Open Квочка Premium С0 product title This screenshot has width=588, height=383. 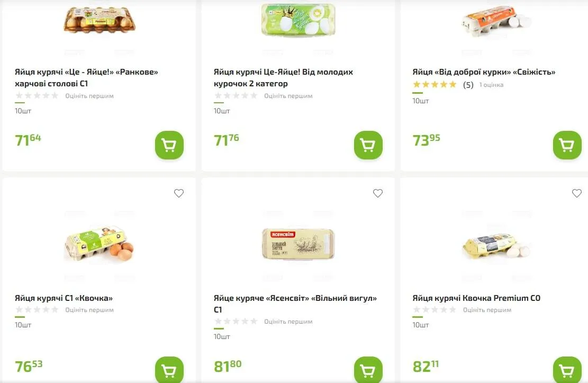(476, 298)
